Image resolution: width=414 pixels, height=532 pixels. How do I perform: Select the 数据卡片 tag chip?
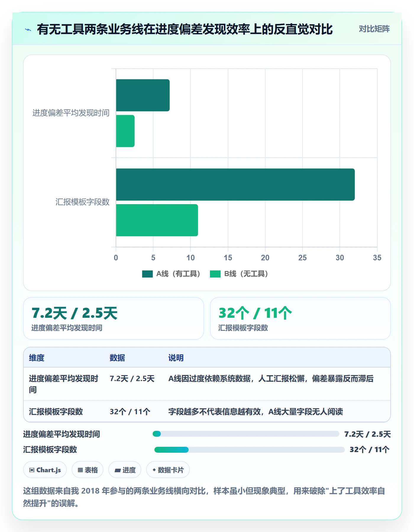click(x=168, y=470)
